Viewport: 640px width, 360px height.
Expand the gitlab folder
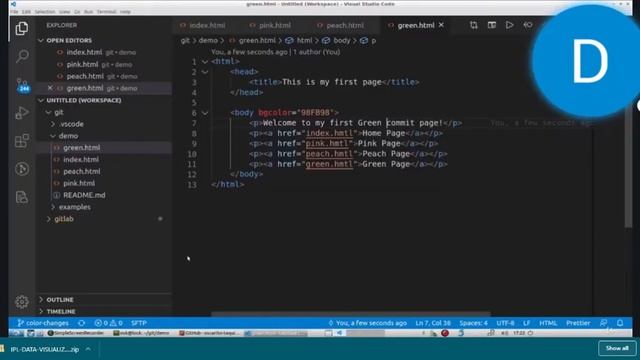pos(49,219)
